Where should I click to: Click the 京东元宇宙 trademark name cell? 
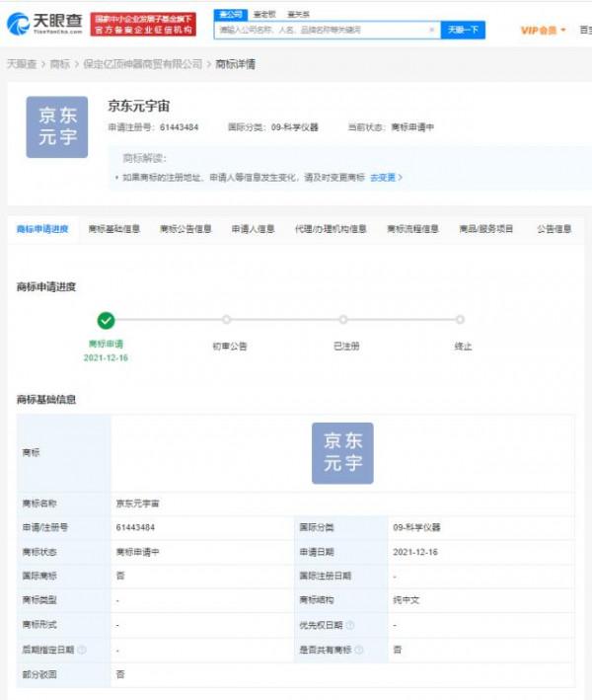[x=137, y=504]
